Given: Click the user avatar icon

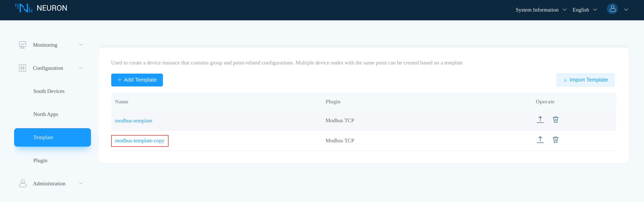Looking at the screenshot, I should (612, 9).
